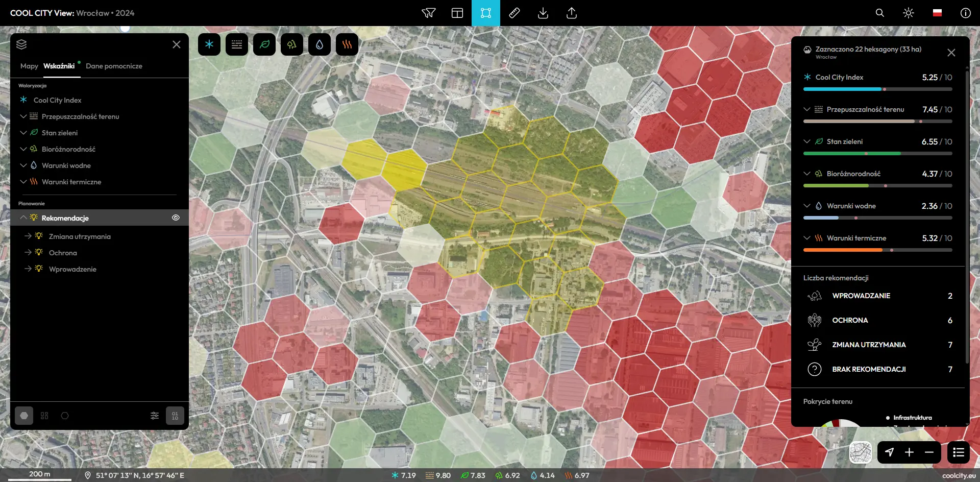The height and width of the screenshot is (482, 980).
Task: Activate the ruler measurement tool
Action: pyautogui.click(x=514, y=13)
